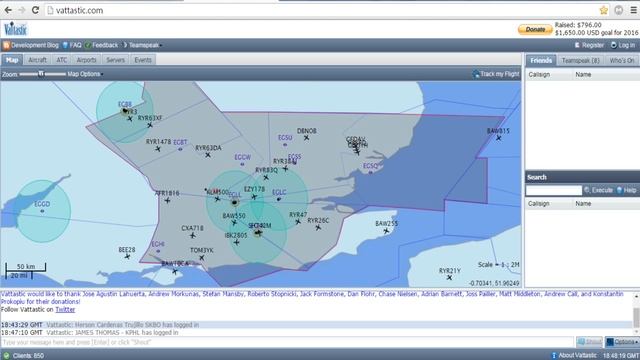
Task: Select the RYR26C aircraft icon
Action: point(318,228)
